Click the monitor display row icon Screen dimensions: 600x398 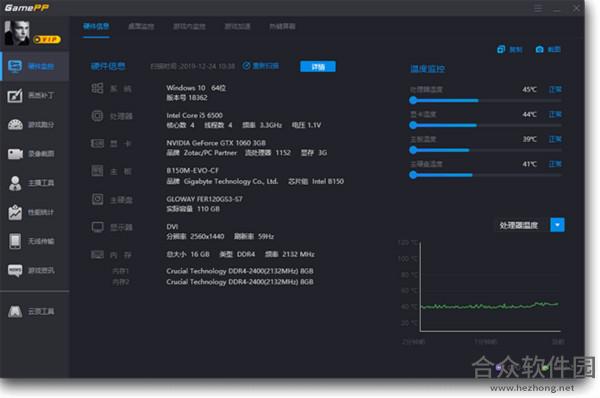(x=97, y=227)
